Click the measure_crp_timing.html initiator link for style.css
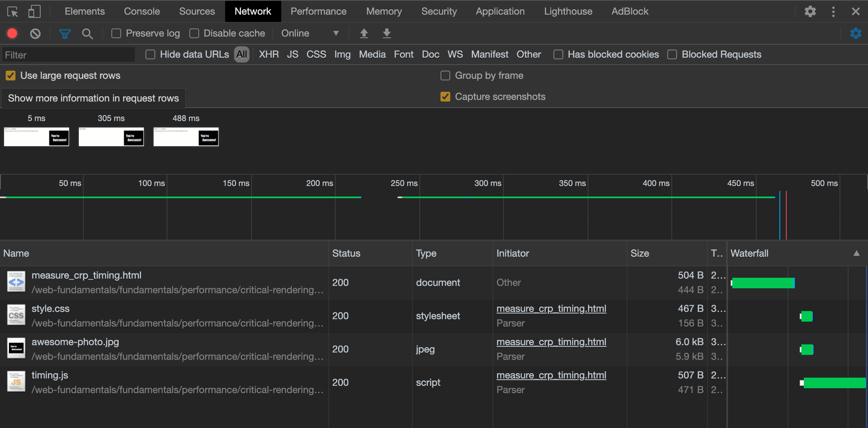Image resolution: width=868 pixels, height=428 pixels. [551, 309]
